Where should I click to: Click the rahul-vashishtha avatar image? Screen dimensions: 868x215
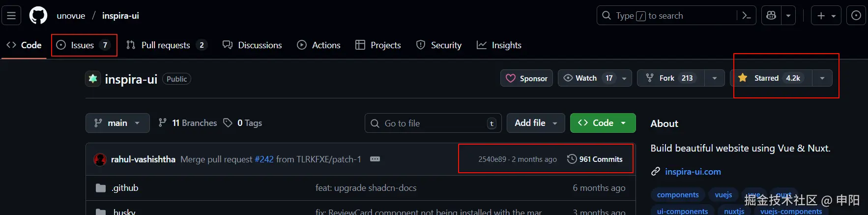[x=100, y=159]
